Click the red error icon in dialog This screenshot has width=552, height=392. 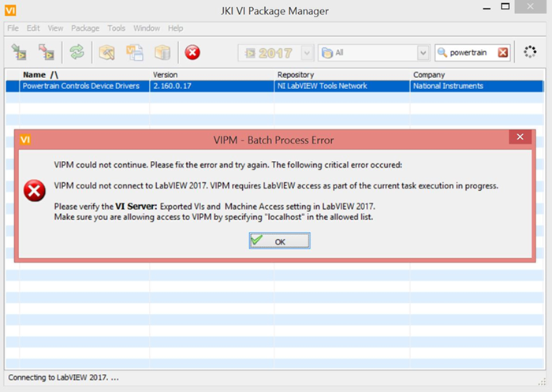coord(35,191)
